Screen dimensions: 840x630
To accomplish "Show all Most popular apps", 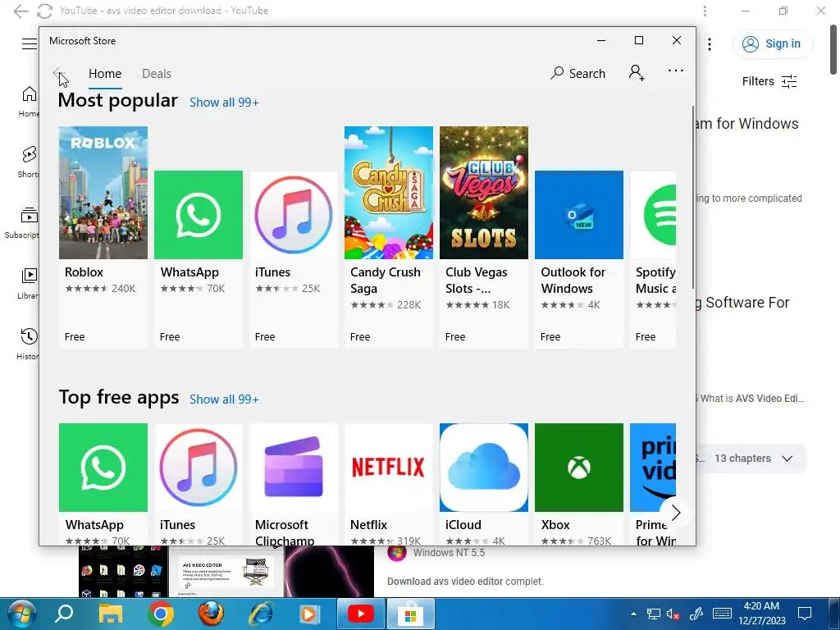I will pos(224,103).
